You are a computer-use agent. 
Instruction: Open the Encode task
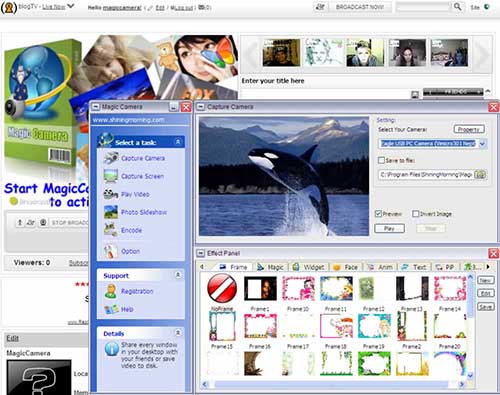point(123,230)
